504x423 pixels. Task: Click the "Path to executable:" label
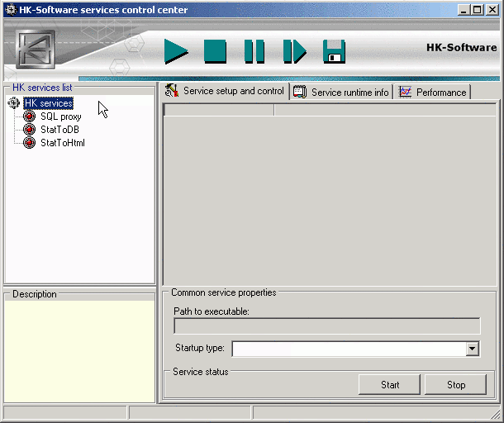click(x=212, y=311)
